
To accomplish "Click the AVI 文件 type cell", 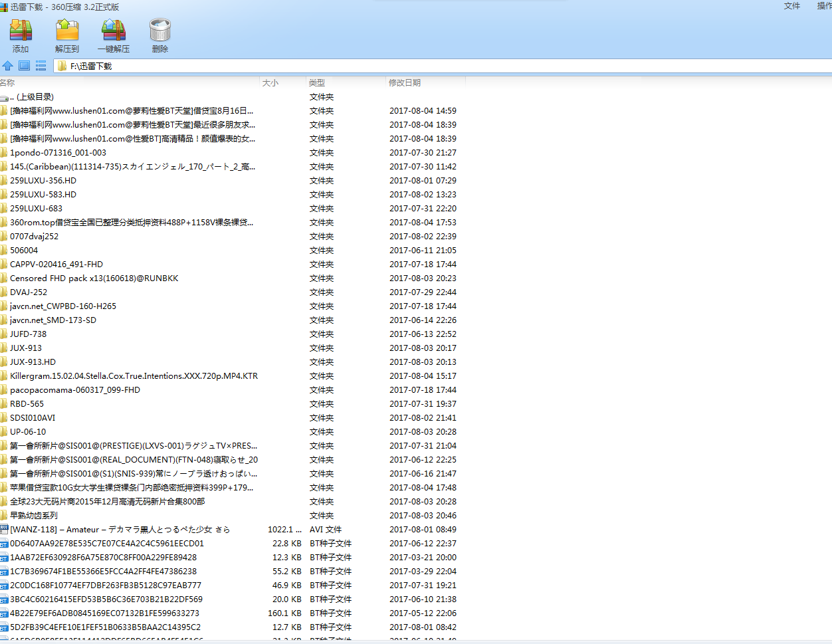I will coord(326,530).
